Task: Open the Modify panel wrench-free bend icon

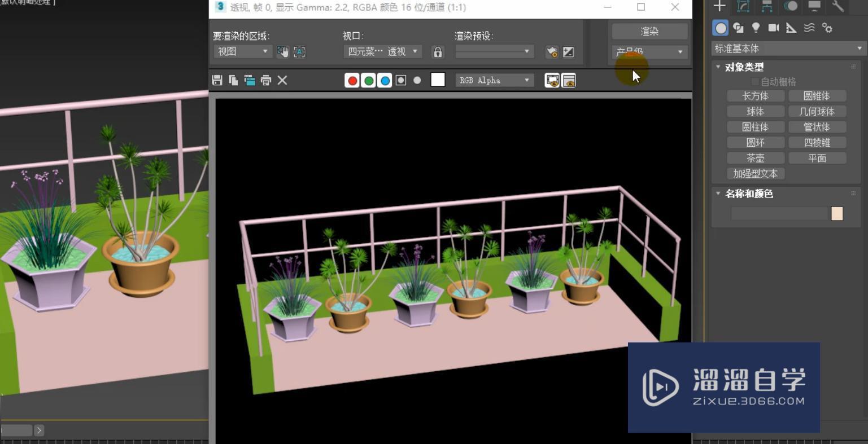Action: pos(742,7)
